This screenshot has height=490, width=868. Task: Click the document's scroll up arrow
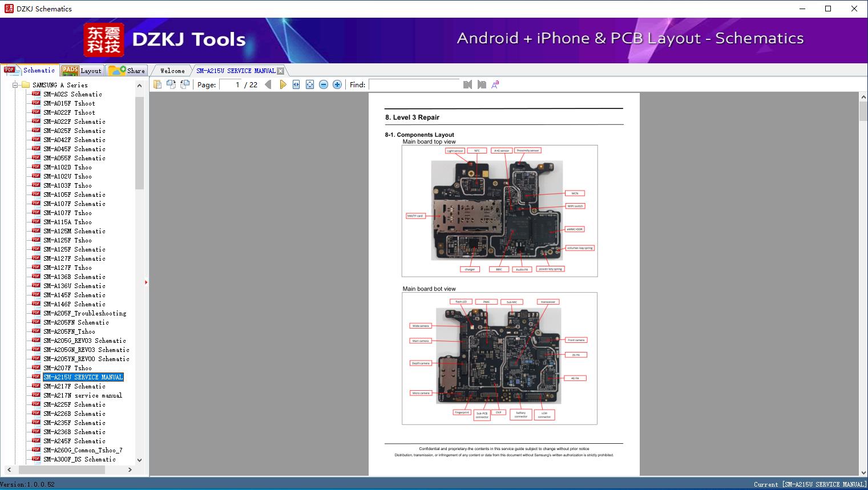(x=863, y=98)
